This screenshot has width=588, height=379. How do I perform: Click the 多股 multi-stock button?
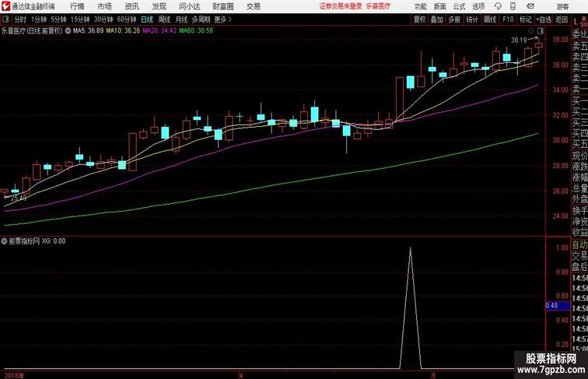click(454, 19)
